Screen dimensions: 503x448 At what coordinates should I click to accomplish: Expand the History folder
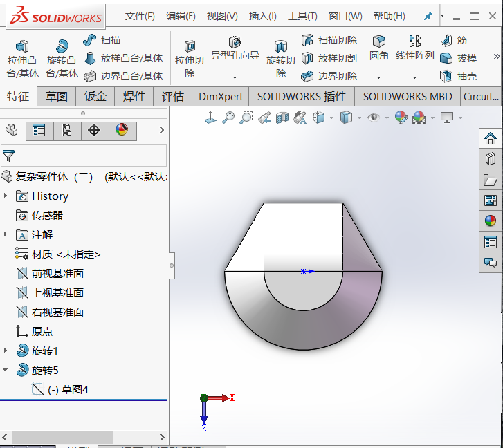click(6, 196)
